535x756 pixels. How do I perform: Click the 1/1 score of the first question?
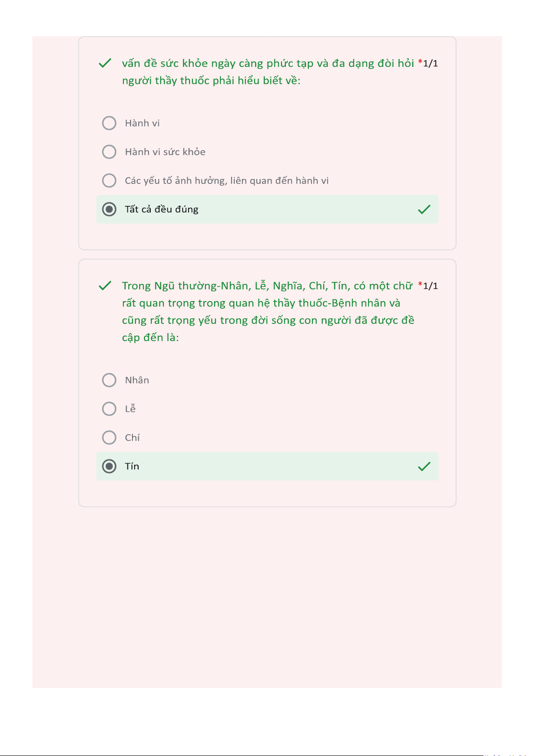pyautogui.click(x=430, y=64)
